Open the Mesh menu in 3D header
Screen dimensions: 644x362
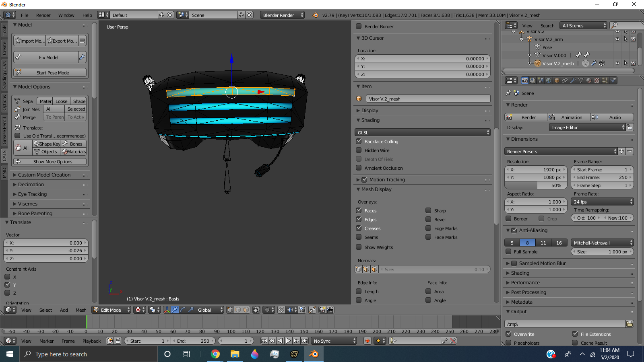(81, 310)
